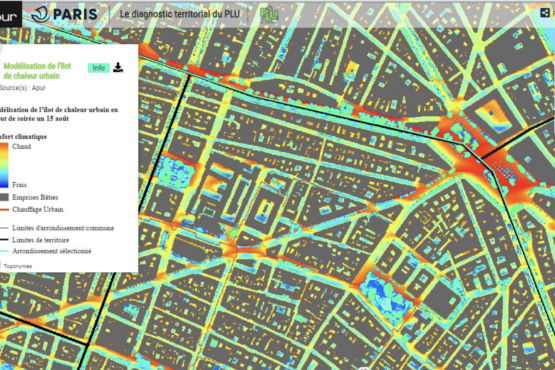Click the grey Emprises Bâties legend swatch
555x370 pixels.
(x=4, y=197)
